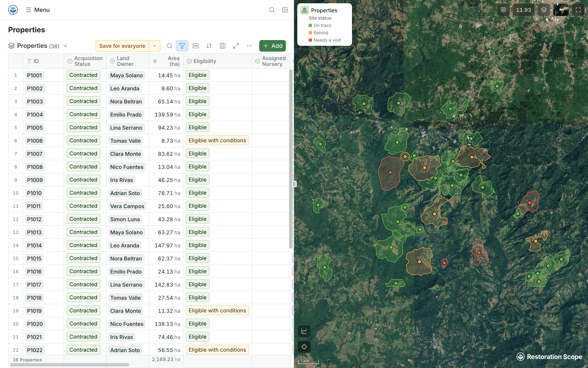Open the three-dot more options
The height and width of the screenshot is (368, 588).
[x=249, y=46]
